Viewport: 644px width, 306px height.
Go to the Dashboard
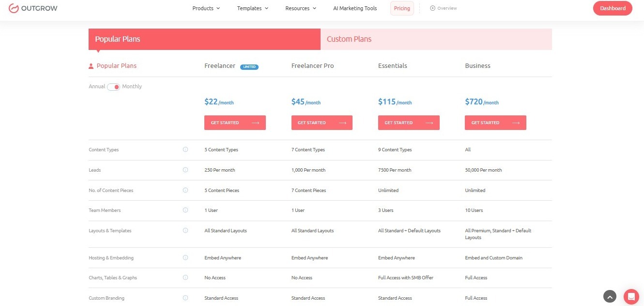(x=612, y=8)
